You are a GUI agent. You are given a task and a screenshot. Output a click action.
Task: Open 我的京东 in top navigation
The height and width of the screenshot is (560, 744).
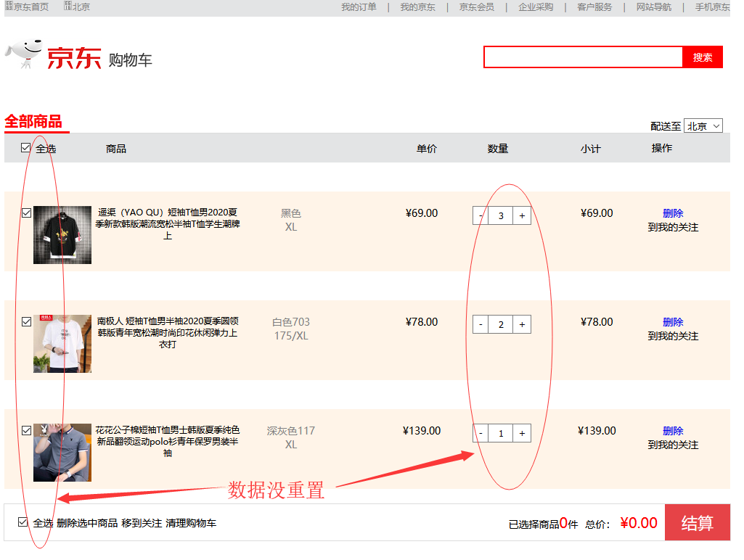pyautogui.click(x=417, y=7)
